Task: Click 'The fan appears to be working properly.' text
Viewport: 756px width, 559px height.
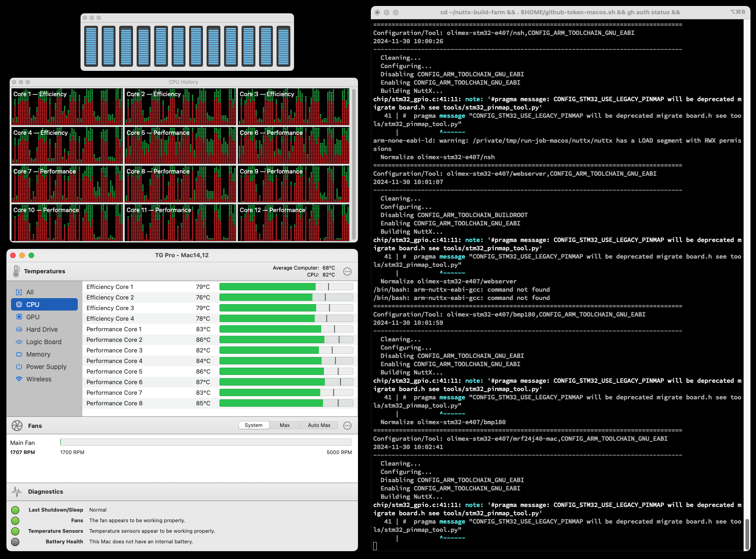Action: pos(137,520)
